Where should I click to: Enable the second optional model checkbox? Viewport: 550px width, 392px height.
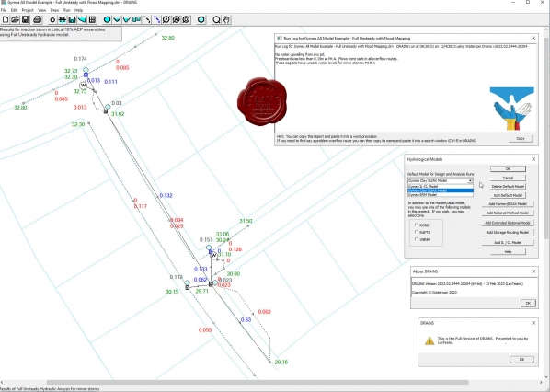(417, 232)
